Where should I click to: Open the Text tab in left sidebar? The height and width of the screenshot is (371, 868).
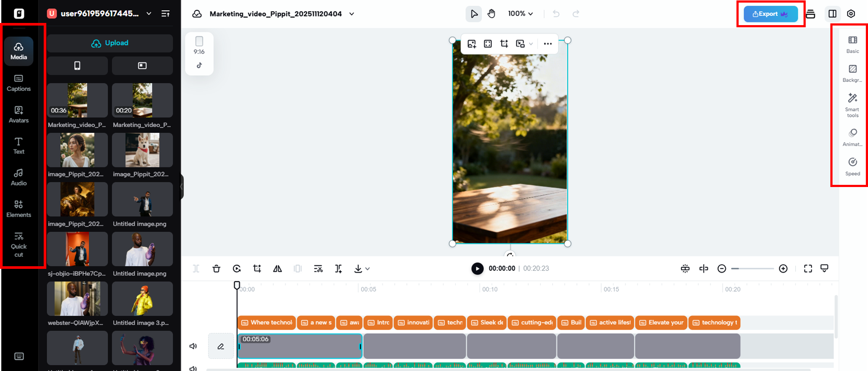pyautogui.click(x=19, y=146)
